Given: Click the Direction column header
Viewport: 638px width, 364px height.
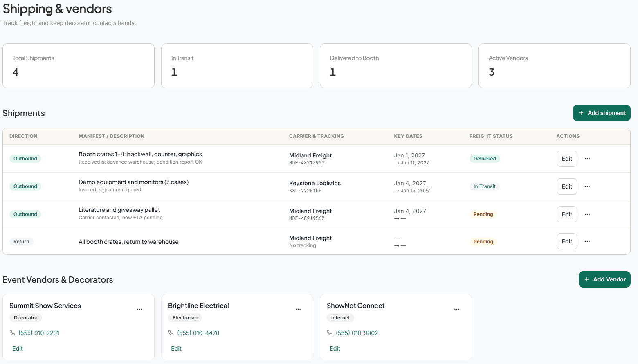Looking at the screenshot, I should [23, 136].
